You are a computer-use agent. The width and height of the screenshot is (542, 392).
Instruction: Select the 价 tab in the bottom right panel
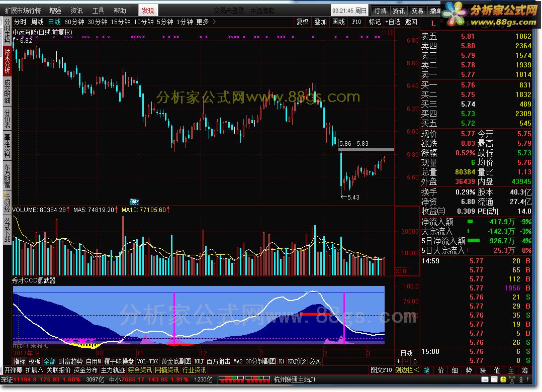tap(441, 370)
